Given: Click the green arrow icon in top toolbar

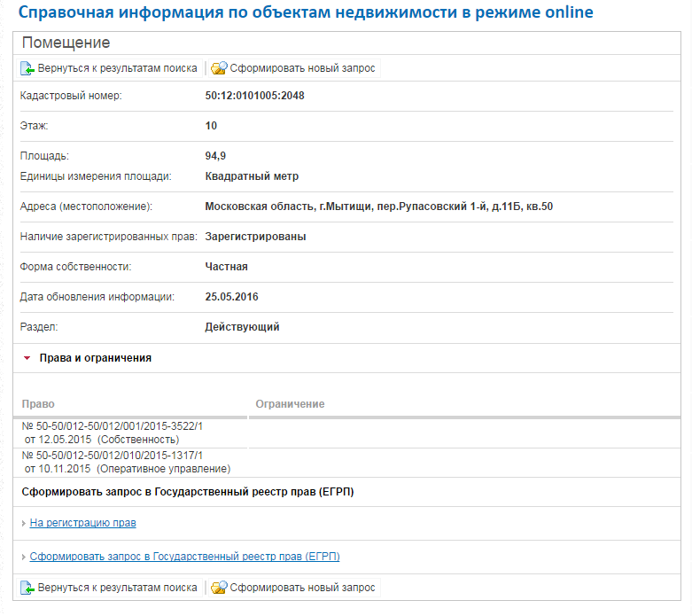Looking at the screenshot, I should pyautogui.click(x=27, y=68).
